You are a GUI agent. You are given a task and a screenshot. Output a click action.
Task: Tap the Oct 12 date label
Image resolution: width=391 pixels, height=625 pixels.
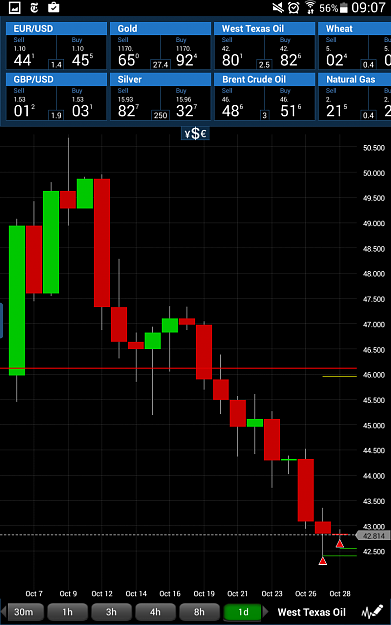tap(102, 594)
